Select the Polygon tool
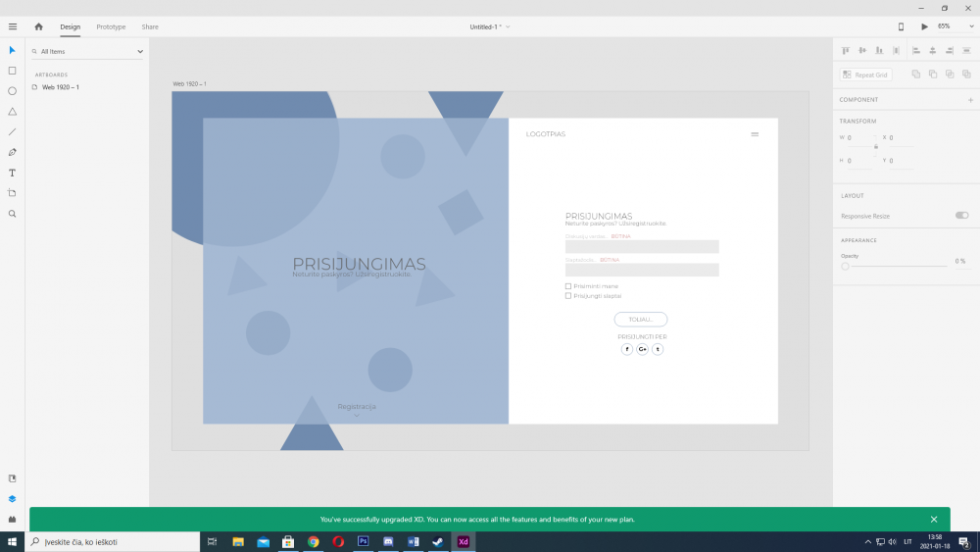The image size is (980, 552). [x=12, y=112]
